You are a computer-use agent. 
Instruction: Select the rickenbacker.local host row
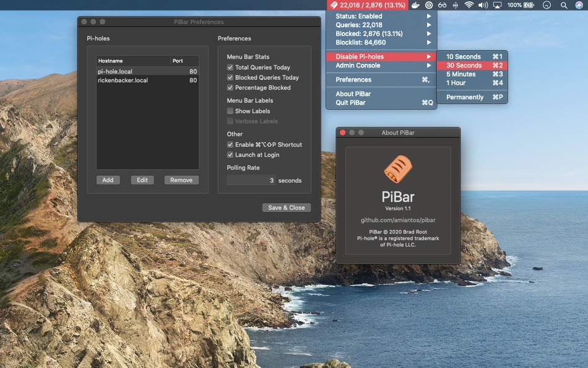147,80
